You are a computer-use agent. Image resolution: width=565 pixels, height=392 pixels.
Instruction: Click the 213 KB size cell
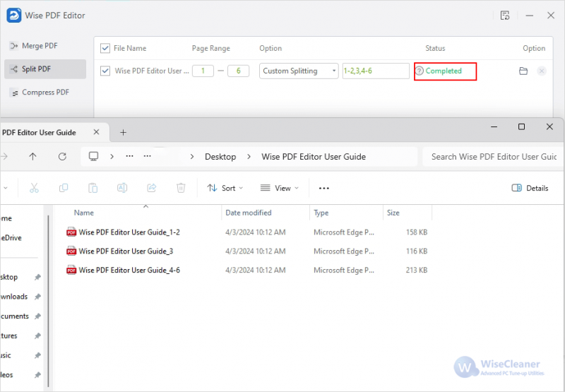pos(417,270)
